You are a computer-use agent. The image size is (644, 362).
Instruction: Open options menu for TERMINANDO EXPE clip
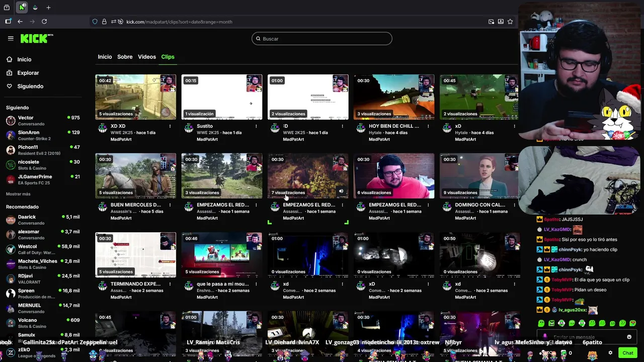point(170,284)
